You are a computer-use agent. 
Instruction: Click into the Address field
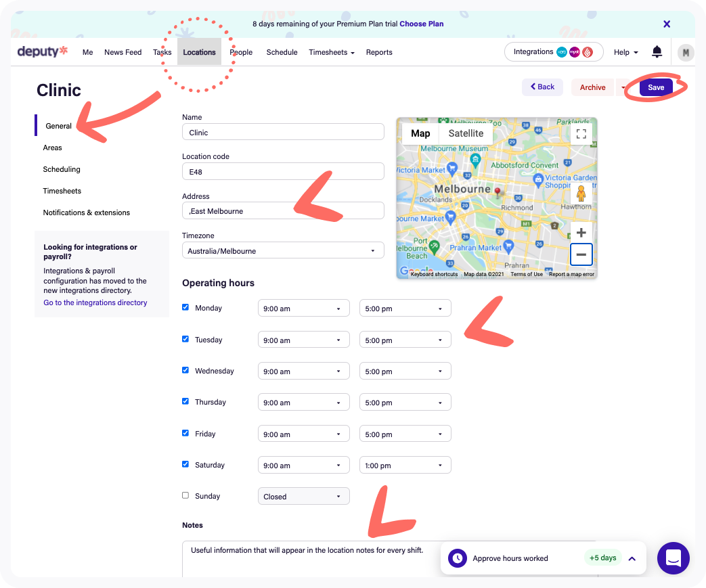click(283, 211)
